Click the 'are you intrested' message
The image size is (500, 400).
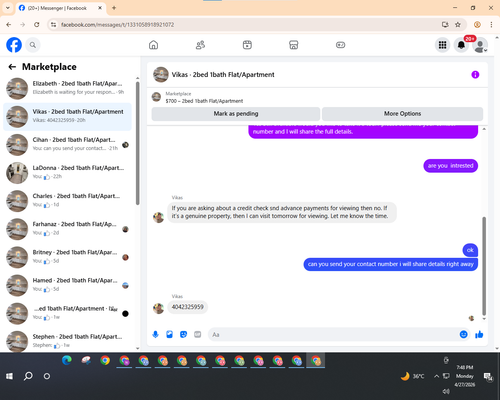450,166
